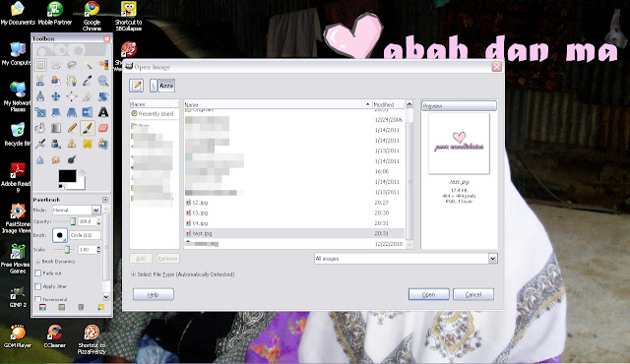Select the t3.jpg file
Screen dimensions: 630x364
click(294, 213)
